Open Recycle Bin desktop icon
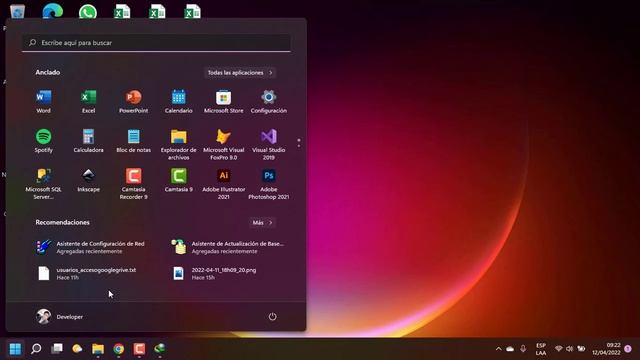The width and height of the screenshot is (640, 360). [18, 11]
